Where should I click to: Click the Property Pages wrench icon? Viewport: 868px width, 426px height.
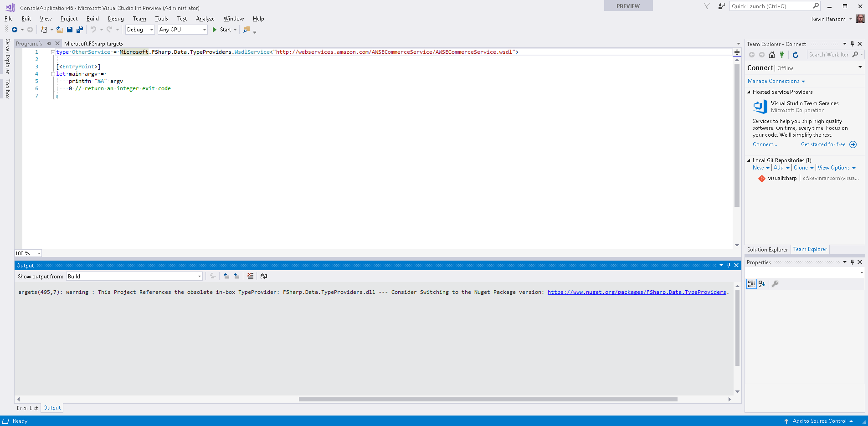(x=775, y=284)
